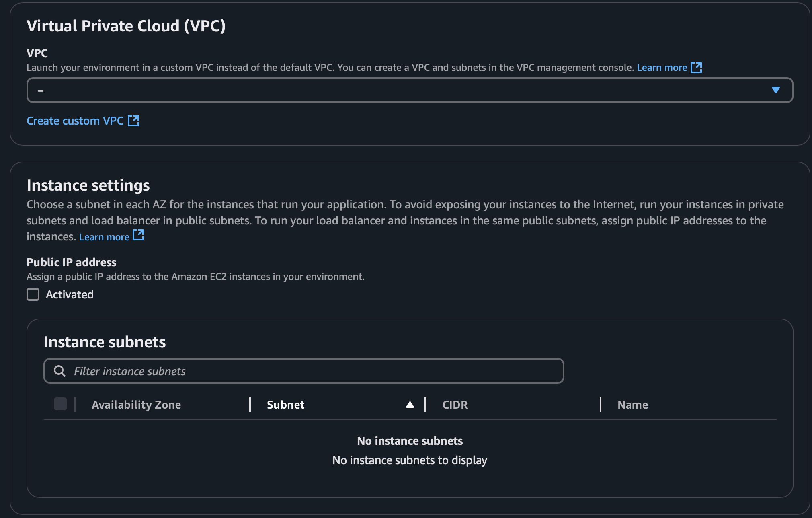Open the VPC 'Learn more' link
This screenshot has height=518, width=812.
[662, 68]
